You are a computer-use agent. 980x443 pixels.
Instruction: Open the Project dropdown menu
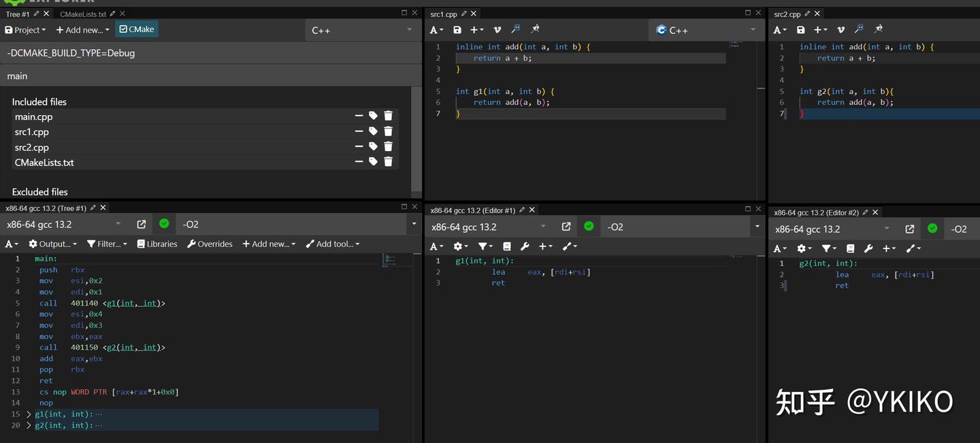(x=25, y=30)
